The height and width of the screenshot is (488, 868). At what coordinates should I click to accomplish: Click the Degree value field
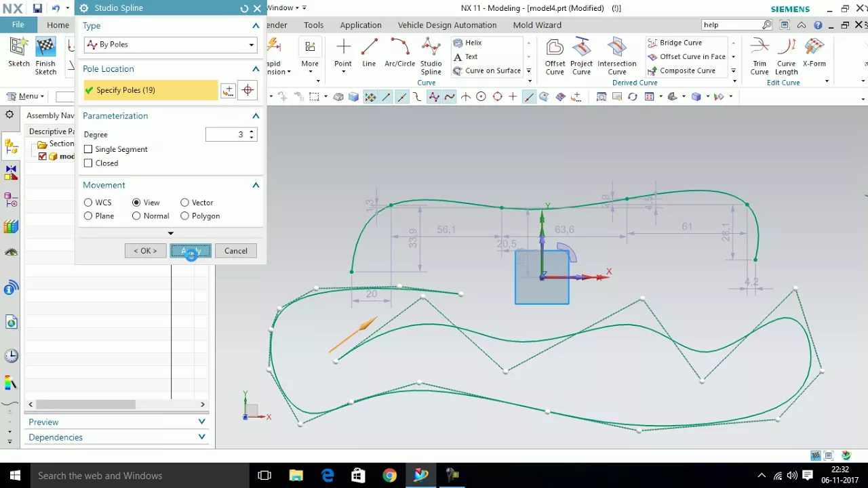(x=226, y=135)
